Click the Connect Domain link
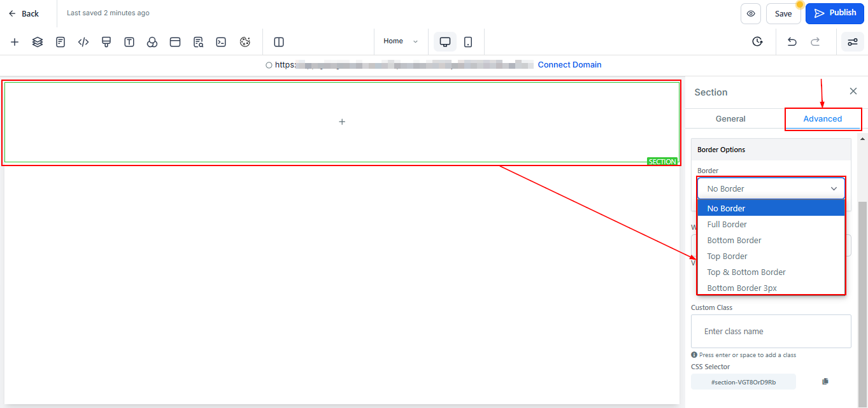 [569, 65]
